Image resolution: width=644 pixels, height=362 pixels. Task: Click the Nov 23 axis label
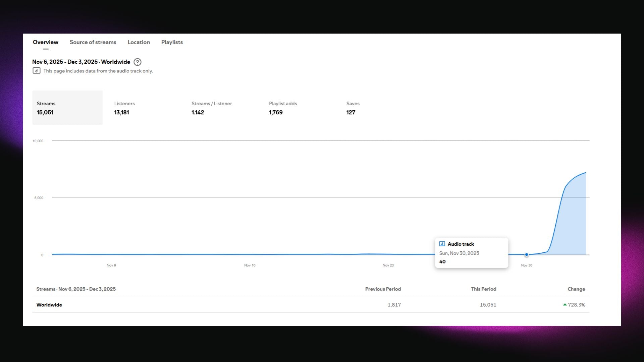(x=388, y=265)
